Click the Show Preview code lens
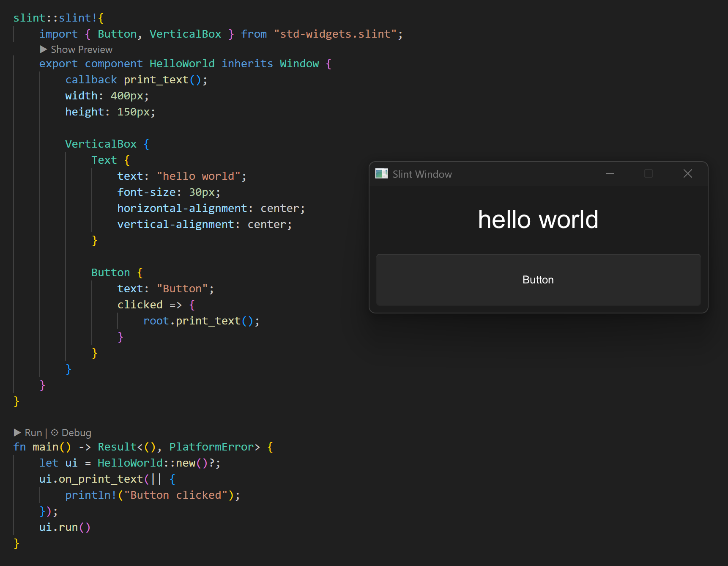This screenshot has height=566, width=728. pyautogui.click(x=77, y=49)
